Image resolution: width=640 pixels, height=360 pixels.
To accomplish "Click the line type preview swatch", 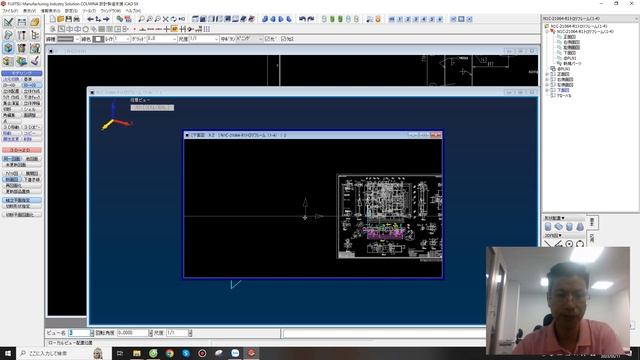I will (65, 39).
